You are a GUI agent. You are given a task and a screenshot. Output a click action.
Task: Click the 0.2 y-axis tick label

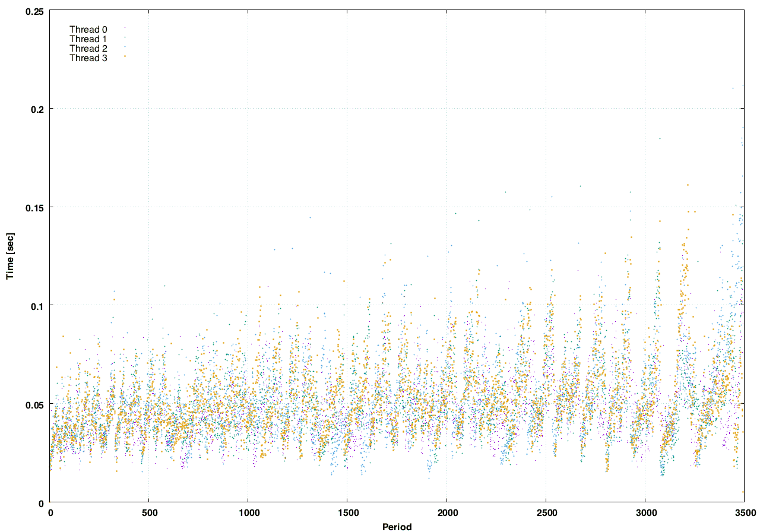coord(37,109)
